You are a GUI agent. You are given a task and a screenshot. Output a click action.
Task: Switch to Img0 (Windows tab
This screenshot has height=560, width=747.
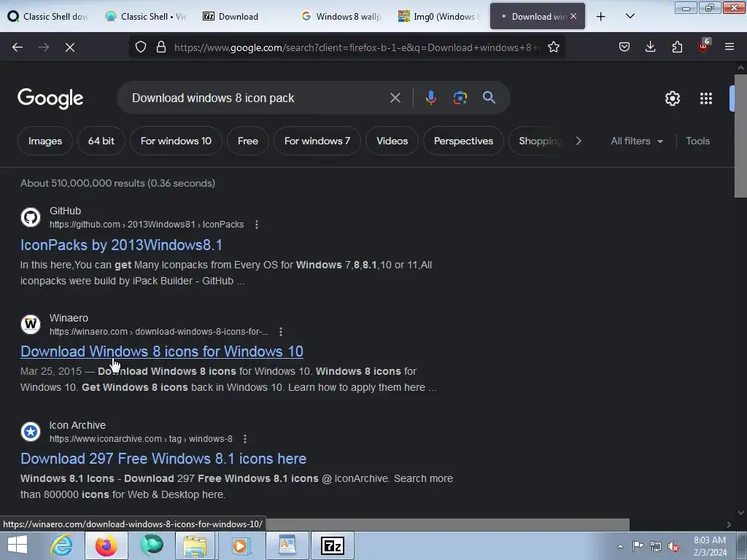point(438,16)
